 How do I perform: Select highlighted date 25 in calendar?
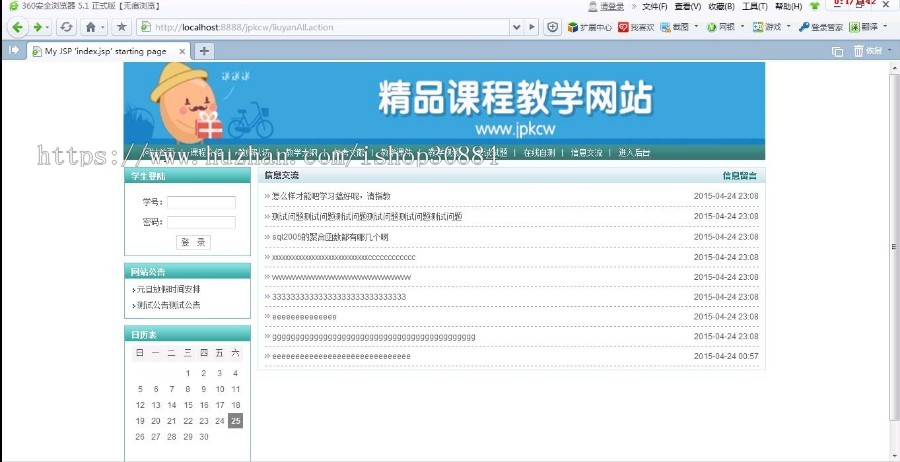[235, 421]
